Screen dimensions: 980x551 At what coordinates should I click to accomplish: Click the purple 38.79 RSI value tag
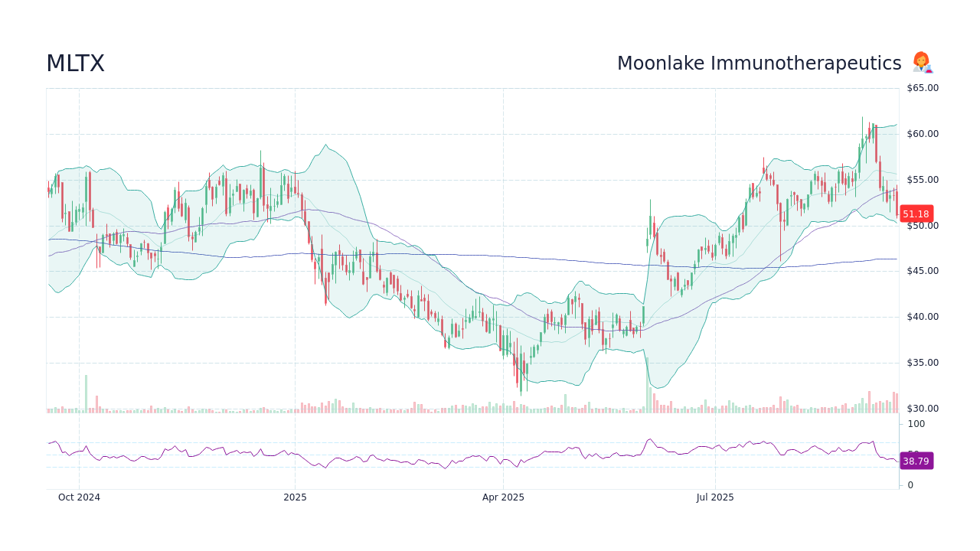(x=916, y=461)
